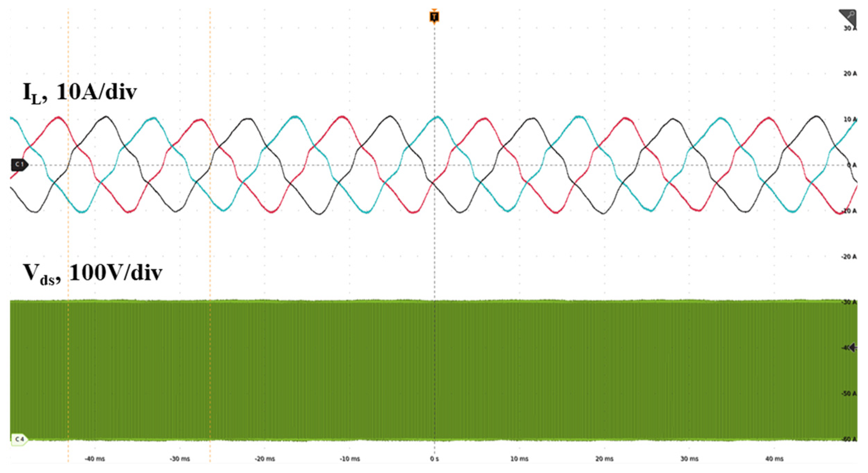The width and height of the screenshot is (868, 473).
Task: Click the -20 A vertical scale label
Action: coord(849,257)
